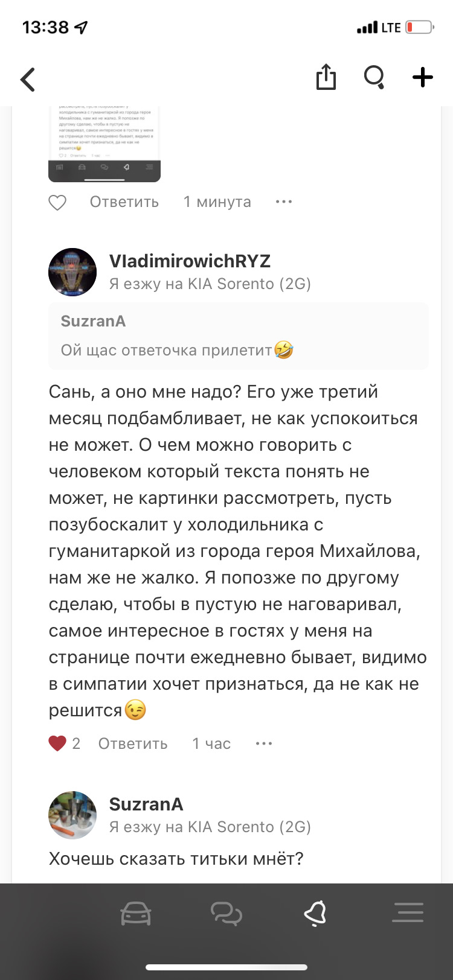453x980 pixels.
Task: Open SuzranA's profile avatar
Action: (x=72, y=815)
